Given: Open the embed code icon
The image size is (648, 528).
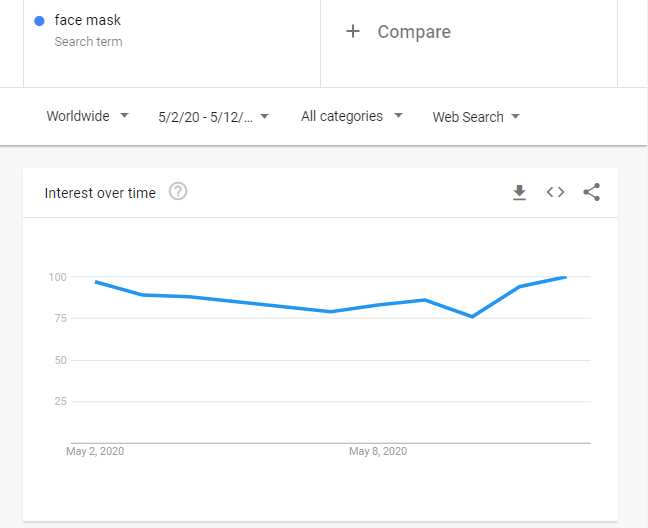Looking at the screenshot, I should click(x=555, y=192).
